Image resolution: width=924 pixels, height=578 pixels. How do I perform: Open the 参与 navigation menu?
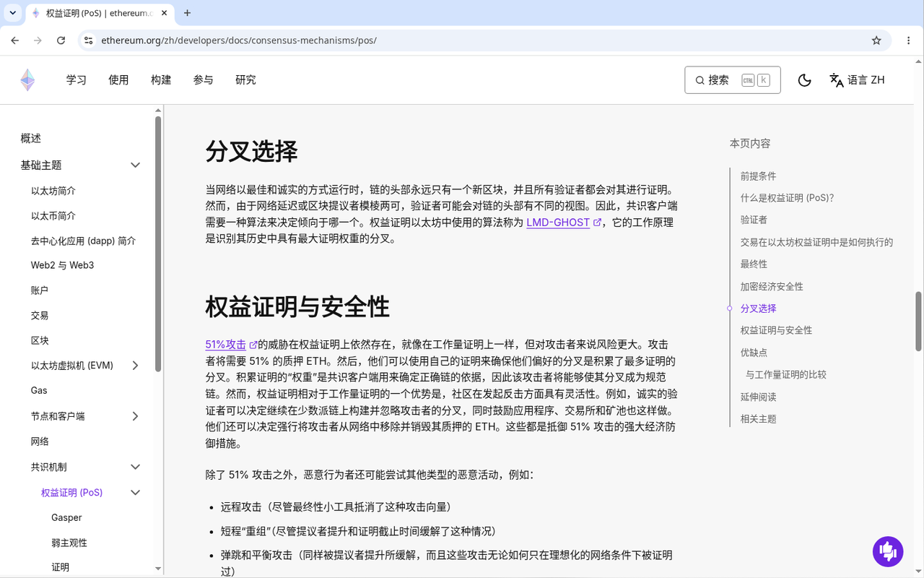click(203, 80)
